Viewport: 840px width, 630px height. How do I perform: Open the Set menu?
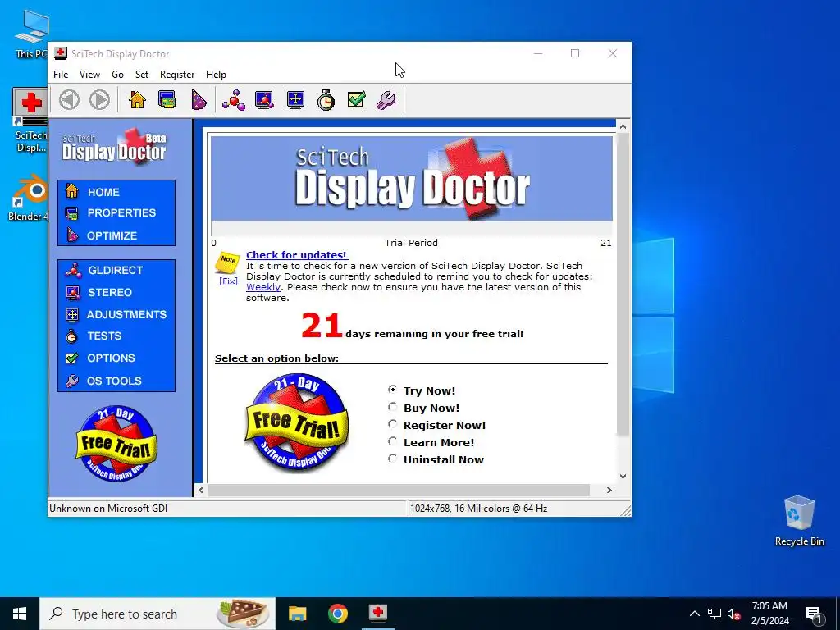coord(141,75)
